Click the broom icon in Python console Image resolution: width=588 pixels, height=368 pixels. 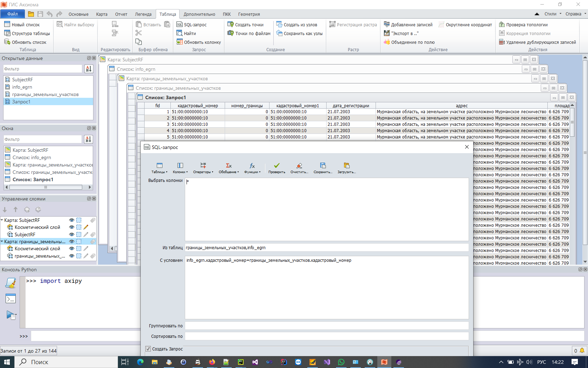coord(11,283)
